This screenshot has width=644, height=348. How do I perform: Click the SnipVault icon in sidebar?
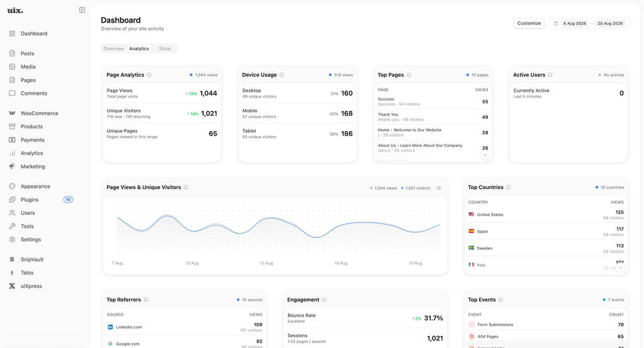(13, 259)
